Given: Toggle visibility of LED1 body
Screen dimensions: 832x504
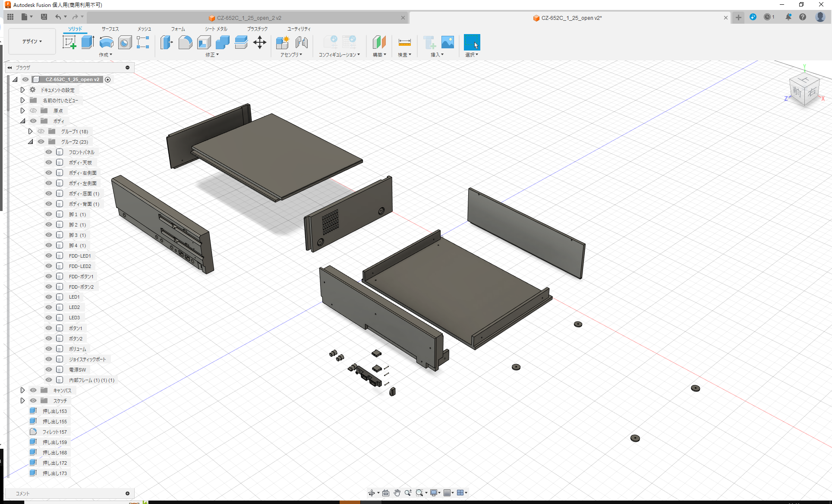Looking at the screenshot, I should (x=48, y=297).
